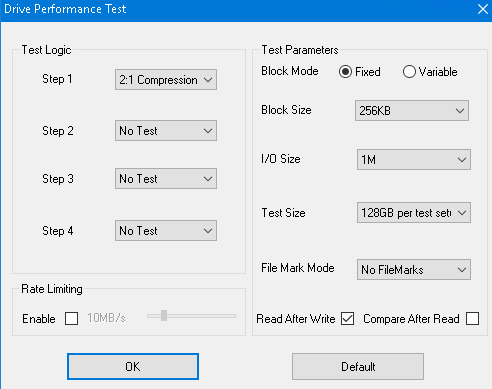Open the Step 2 test dropdown
Screen dimensions: 492x389
point(166,131)
